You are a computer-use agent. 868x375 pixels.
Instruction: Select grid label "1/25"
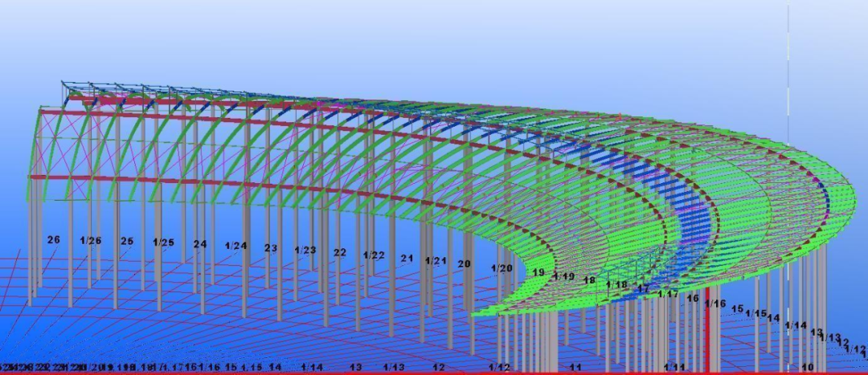[x=163, y=243]
